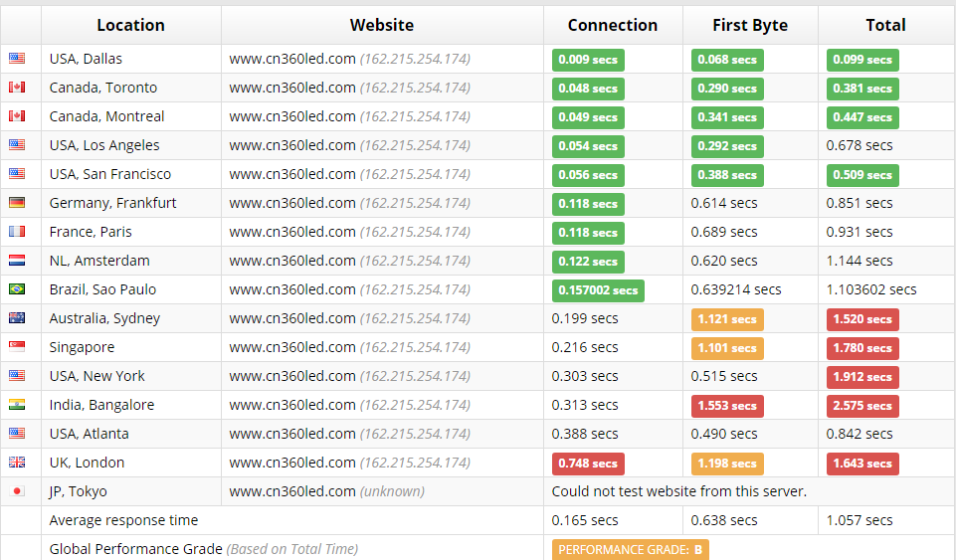The height and width of the screenshot is (560, 956).
Task: Click the France flag icon beside Paris
Action: [x=17, y=232]
